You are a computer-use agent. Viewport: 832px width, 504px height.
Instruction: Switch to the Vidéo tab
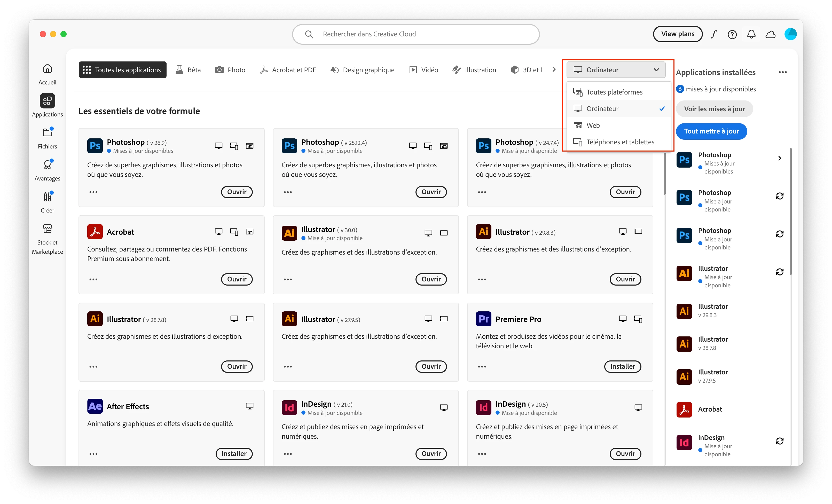click(x=423, y=70)
